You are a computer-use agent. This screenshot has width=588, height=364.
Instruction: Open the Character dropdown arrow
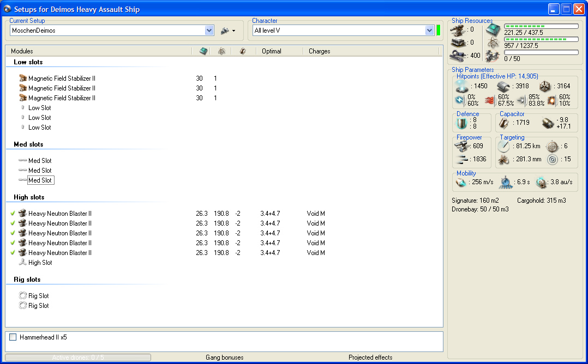pyautogui.click(x=429, y=31)
